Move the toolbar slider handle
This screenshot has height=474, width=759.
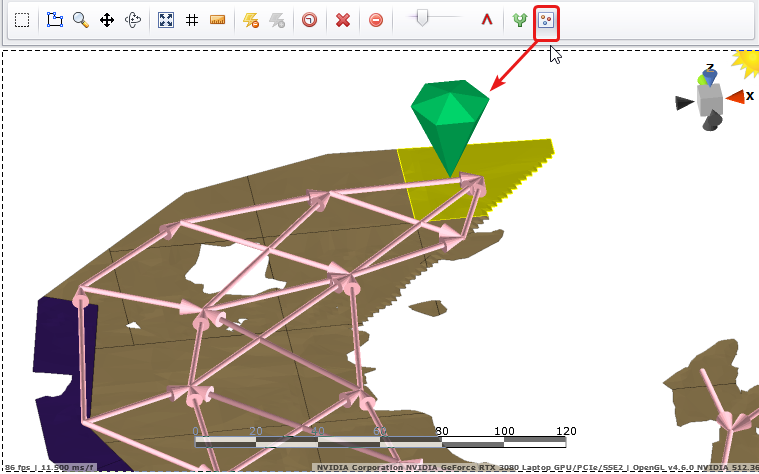pyautogui.click(x=422, y=19)
